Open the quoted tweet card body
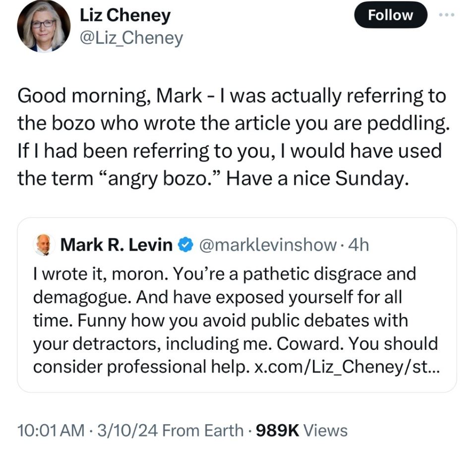Viewport: 476px width, 451px height. tap(237, 305)
